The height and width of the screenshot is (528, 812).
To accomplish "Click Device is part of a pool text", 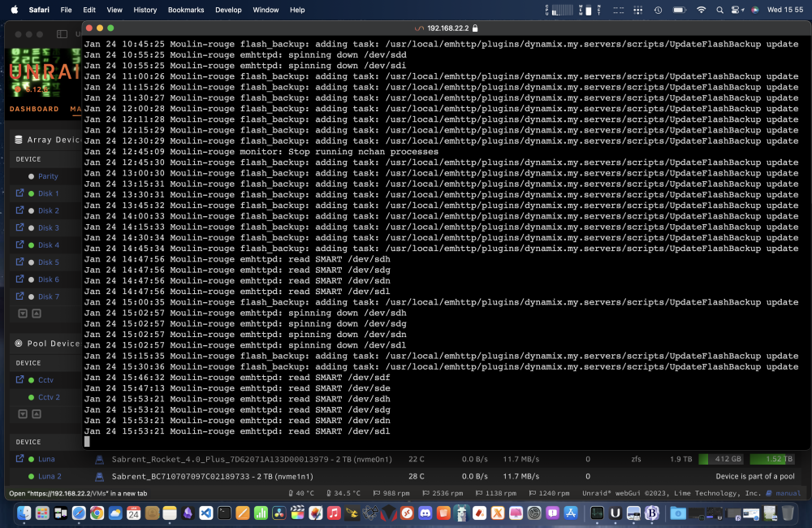I will click(x=755, y=476).
